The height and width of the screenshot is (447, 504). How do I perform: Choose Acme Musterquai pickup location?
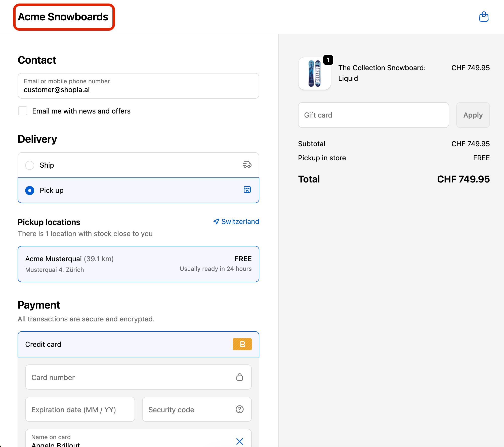point(138,264)
